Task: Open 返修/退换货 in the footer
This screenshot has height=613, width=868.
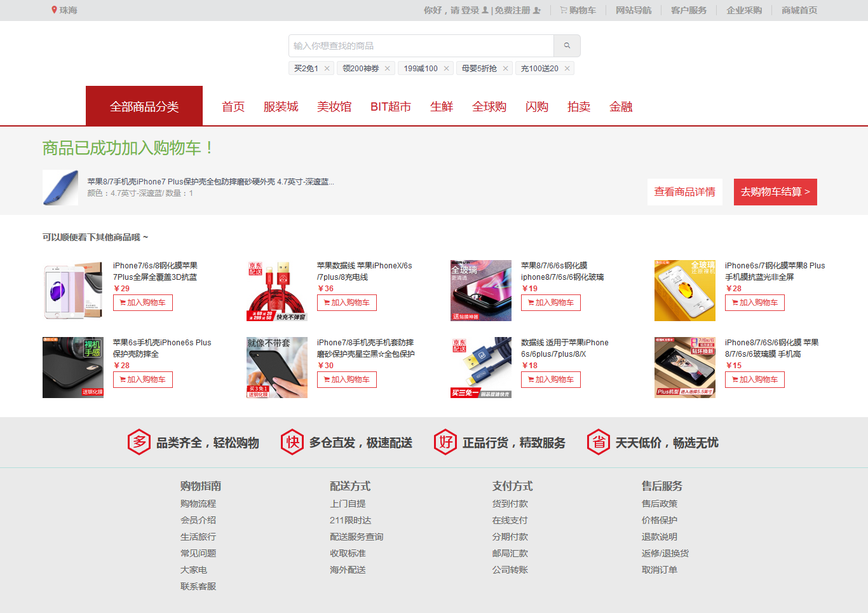Action: point(665,553)
